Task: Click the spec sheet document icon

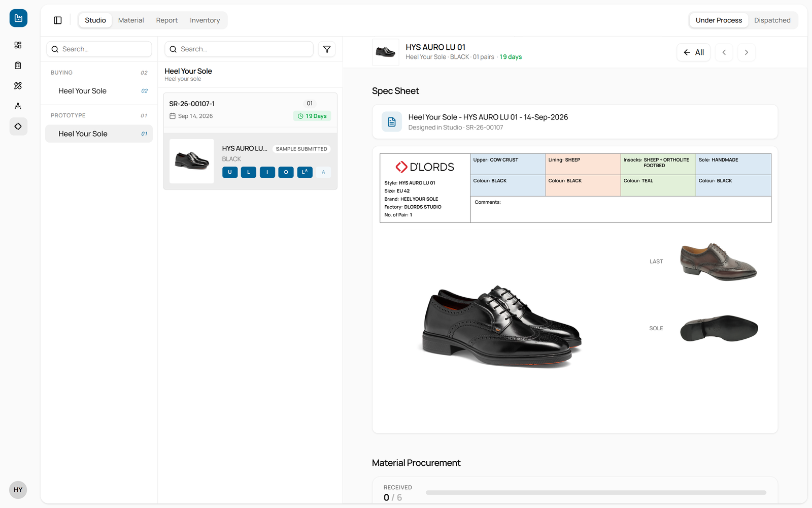Action: pyautogui.click(x=392, y=122)
